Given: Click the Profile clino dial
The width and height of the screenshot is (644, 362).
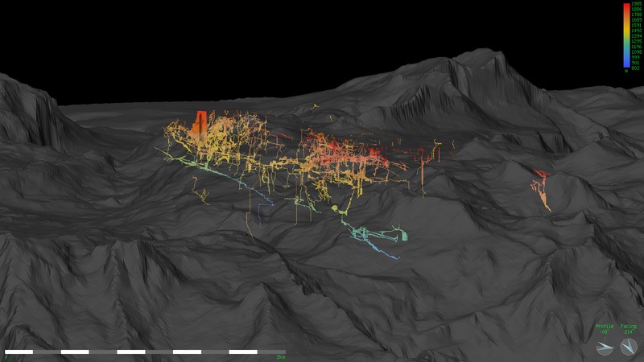Looking at the screenshot, I should click(604, 347).
